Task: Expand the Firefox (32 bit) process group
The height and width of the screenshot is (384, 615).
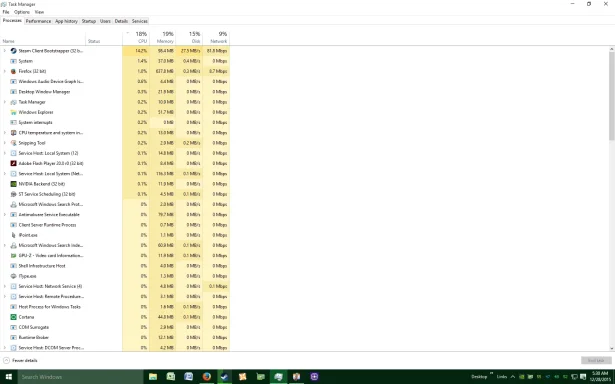Action: [x=5, y=71]
